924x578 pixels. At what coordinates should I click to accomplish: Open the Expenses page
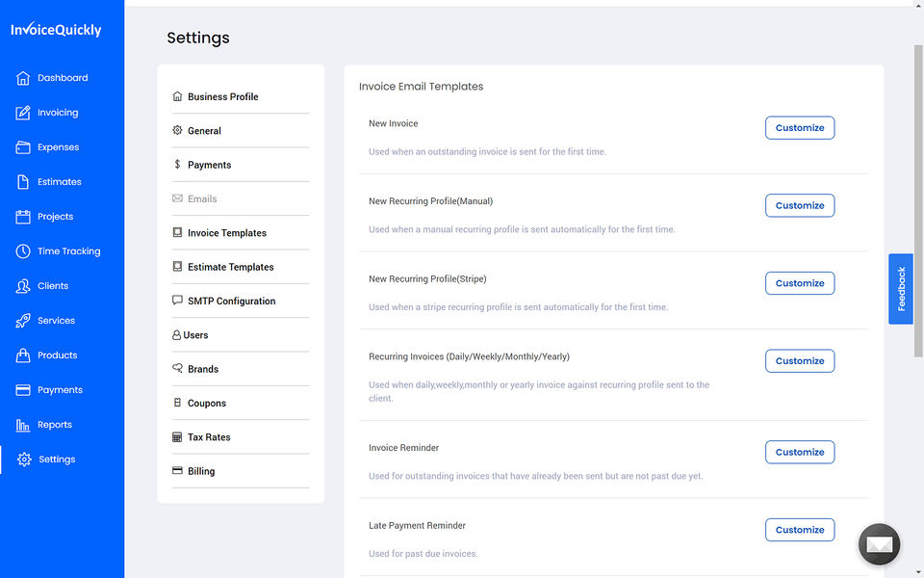(59, 147)
